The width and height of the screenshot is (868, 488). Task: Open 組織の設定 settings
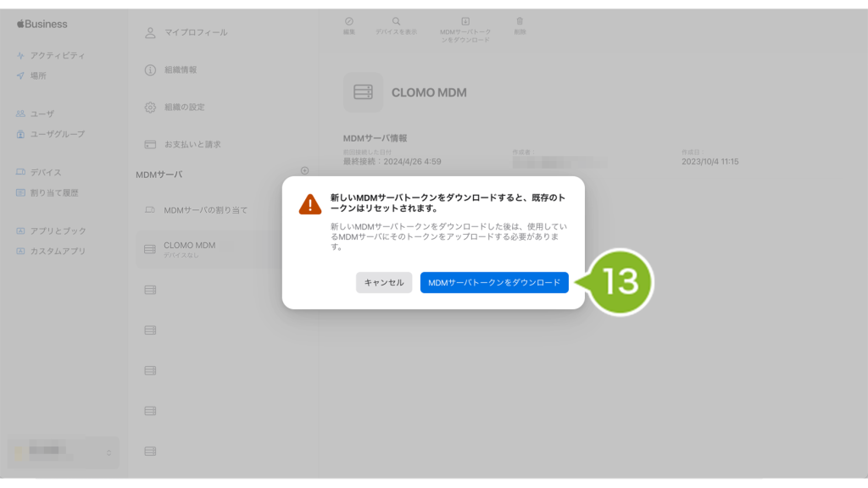point(184,107)
